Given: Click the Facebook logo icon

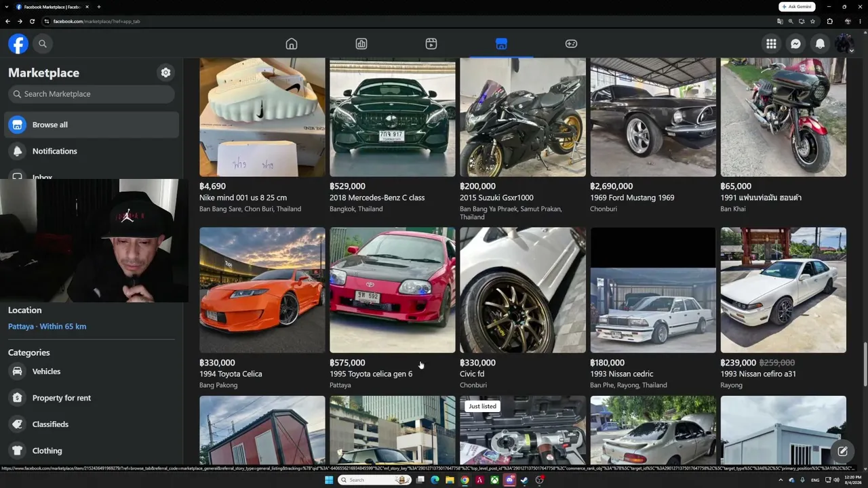Looking at the screenshot, I should click(18, 43).
